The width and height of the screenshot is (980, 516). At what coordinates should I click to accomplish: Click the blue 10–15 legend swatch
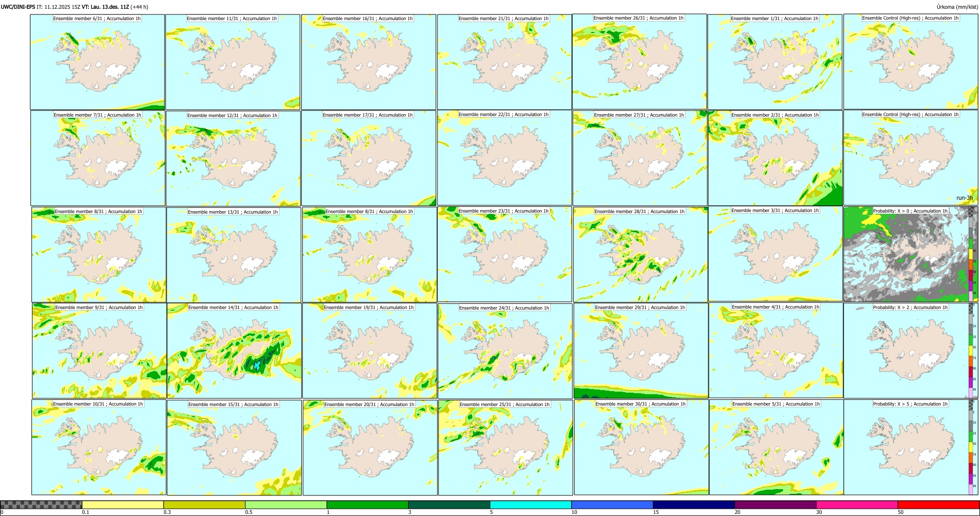point(612,505)
